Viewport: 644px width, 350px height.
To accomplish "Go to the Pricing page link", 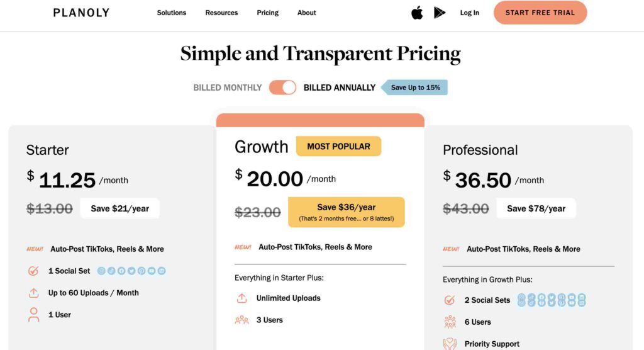I will point(268,13).
